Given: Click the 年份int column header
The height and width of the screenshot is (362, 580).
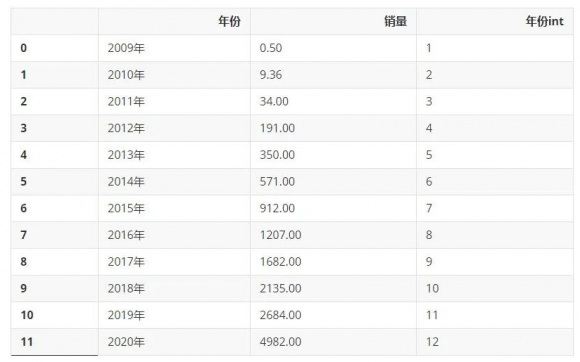Looking at the screenshot, I should tap(544, 21).
